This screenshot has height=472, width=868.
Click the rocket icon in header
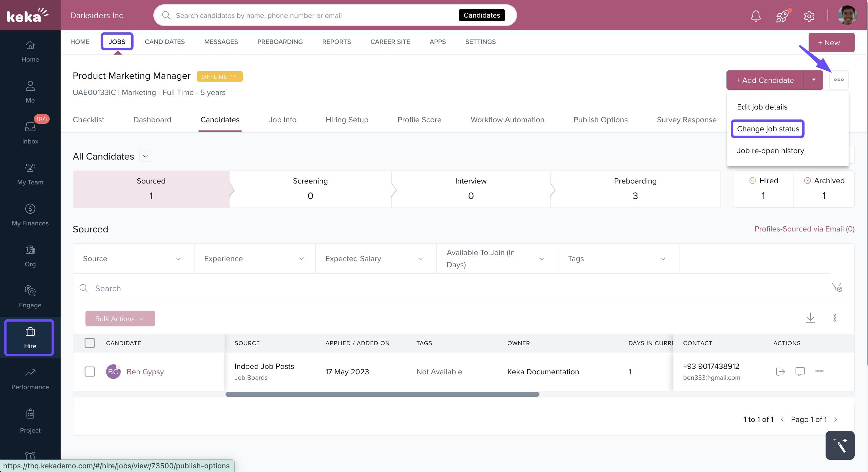point(782,15)
